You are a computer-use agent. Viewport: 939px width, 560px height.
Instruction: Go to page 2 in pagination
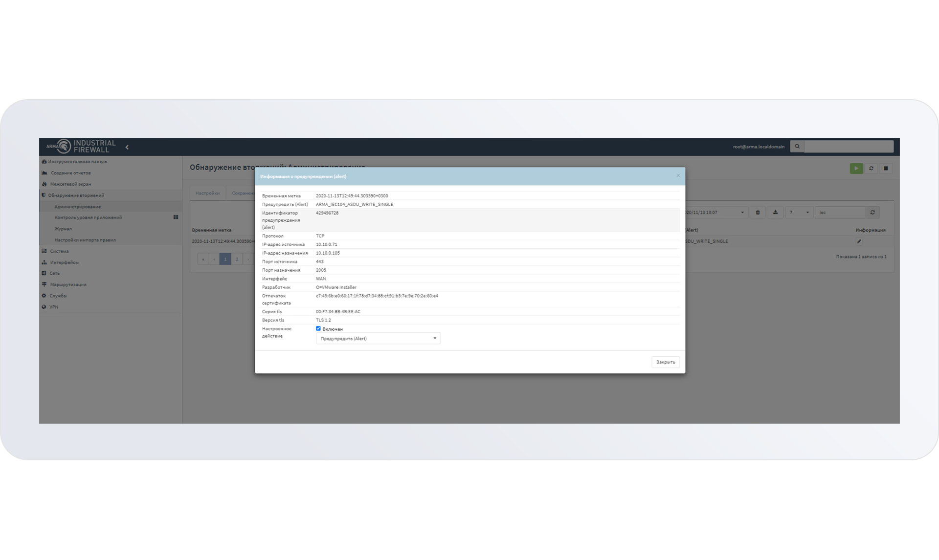237,259
